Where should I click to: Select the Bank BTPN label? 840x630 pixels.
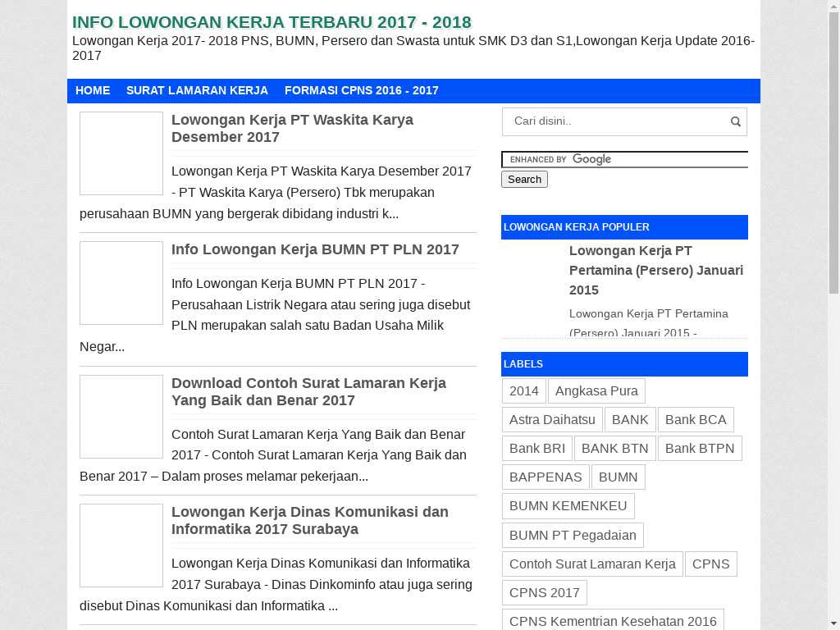(700, 449)
